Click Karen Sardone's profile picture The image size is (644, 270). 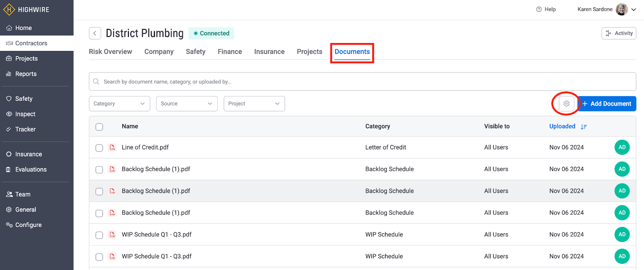pos(622,9)
